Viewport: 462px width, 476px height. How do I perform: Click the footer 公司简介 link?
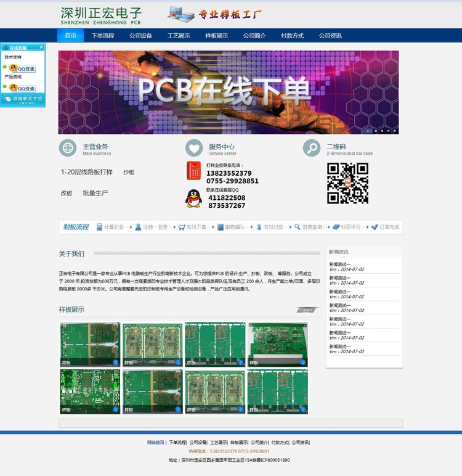(259, 442)
